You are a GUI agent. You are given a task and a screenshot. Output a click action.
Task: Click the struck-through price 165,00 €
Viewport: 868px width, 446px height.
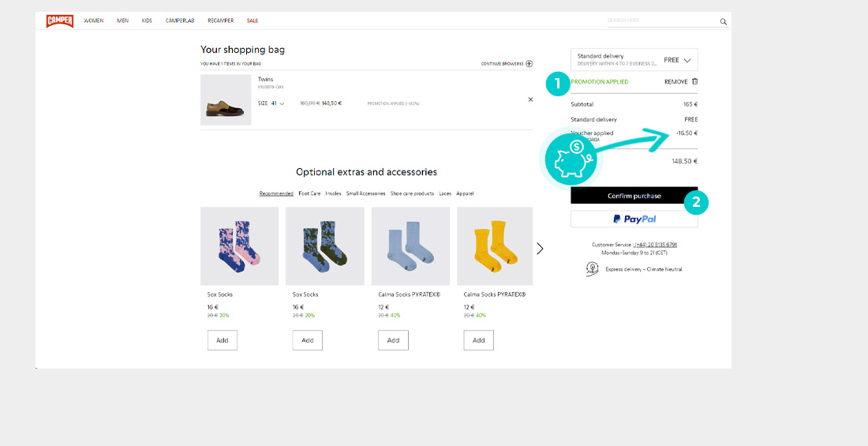pos(310,103)
